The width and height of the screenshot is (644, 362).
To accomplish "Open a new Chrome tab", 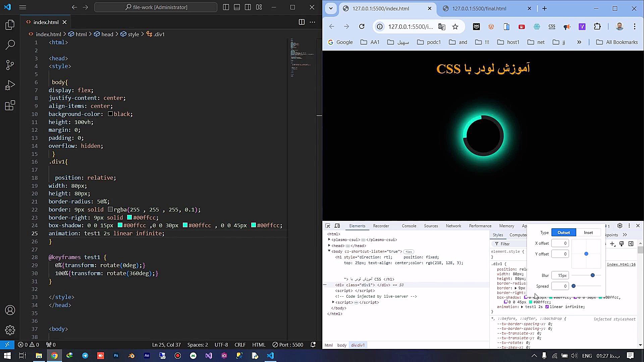I will pos(544,8).
